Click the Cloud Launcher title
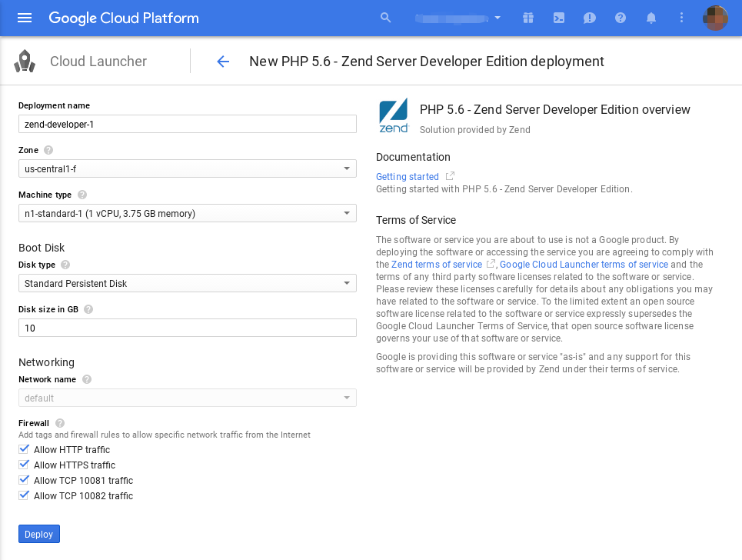The width and height of the screenshot is (742, 560). pyautogui.click(x=98, y=62)
